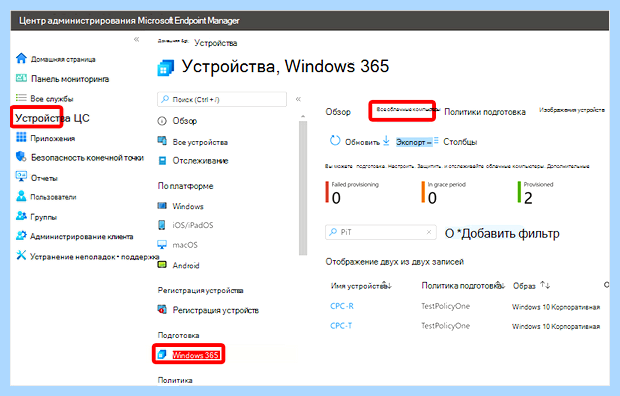Click the Endpoint security shield icon

point(21,157)
